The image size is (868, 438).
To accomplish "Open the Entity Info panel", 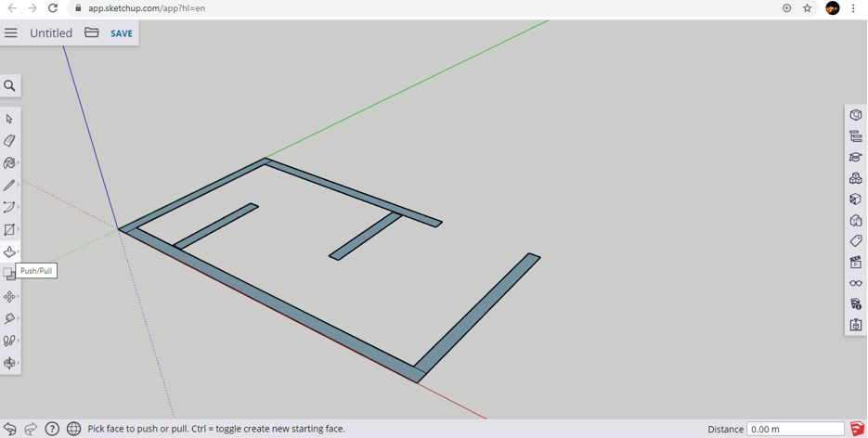I will 856,115.
